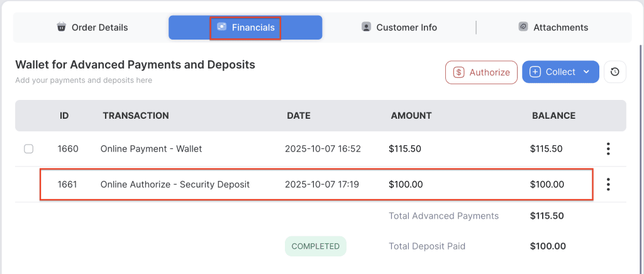
Task: Select checkbox for transaction 1660
Action: pyautogui.click(x=28, y=149)
